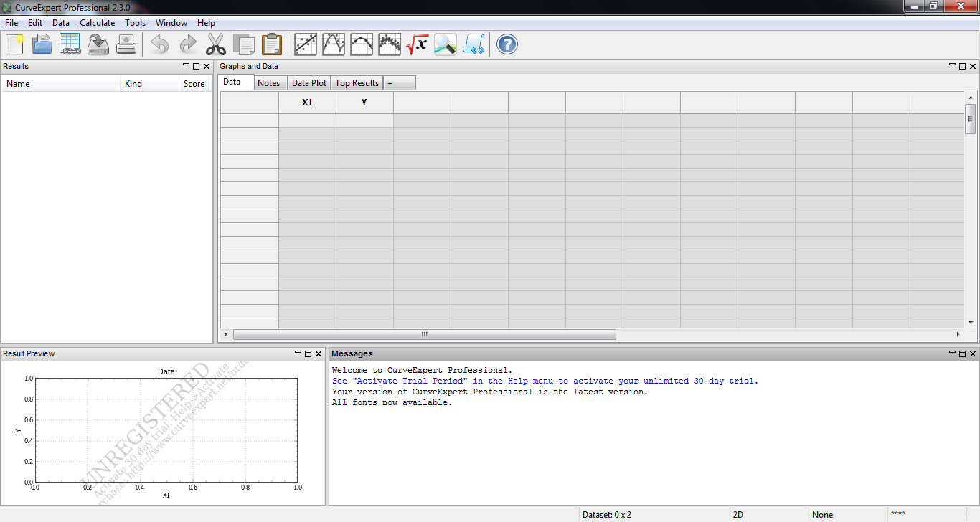Screen dimensions: 980x522
Task: Maximize the Result Preview panel
Action: 308,353
